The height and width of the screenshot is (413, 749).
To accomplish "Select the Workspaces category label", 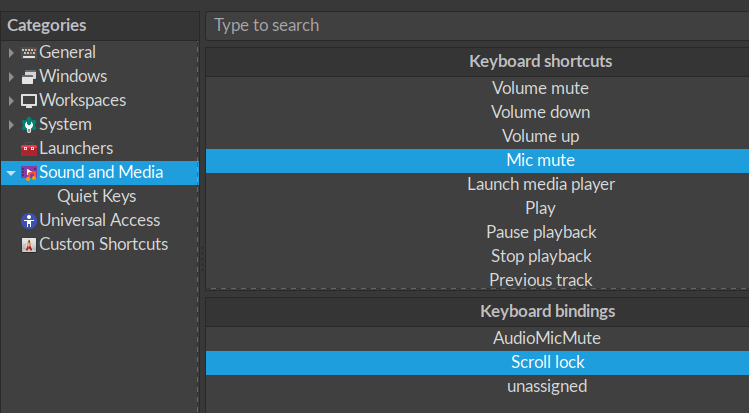I will pos(83,100).
